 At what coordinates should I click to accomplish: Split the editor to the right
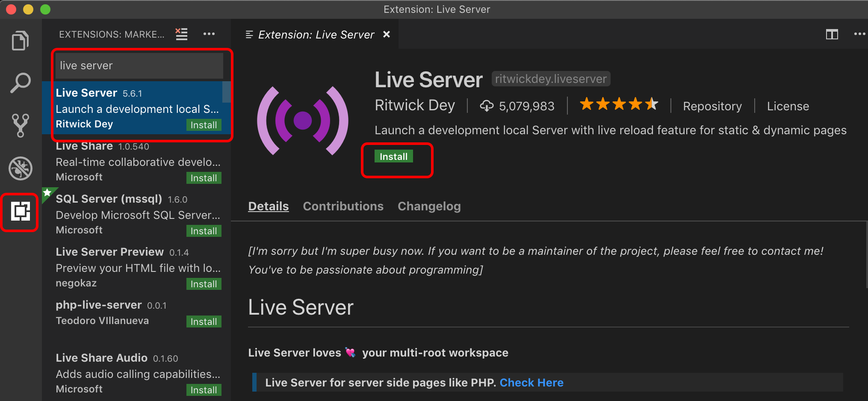(832, 34)
